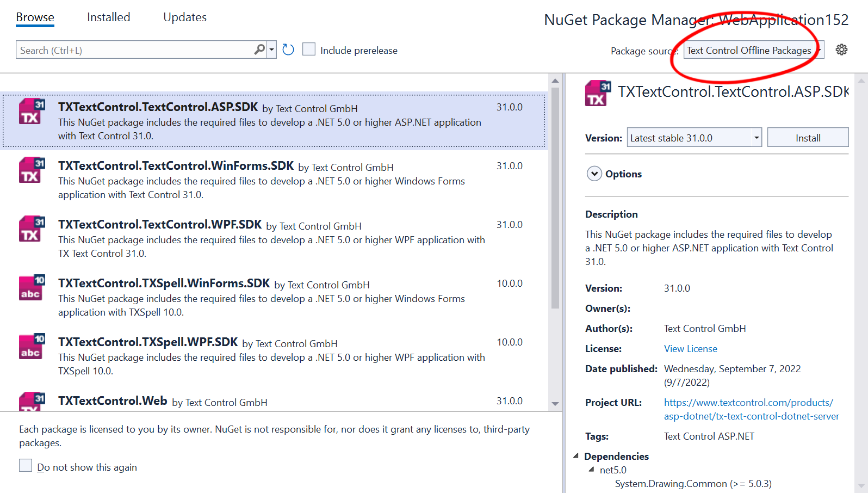The height and width of the screenshot is (493, 868).
Task: Click TXTextControl.Web package icon
Action: tap(32, 402)
